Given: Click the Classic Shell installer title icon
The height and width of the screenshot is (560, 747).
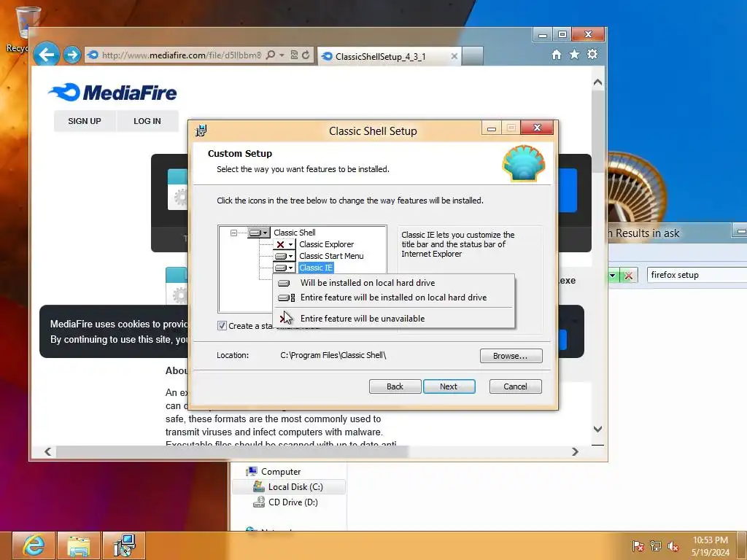Looking at the screenshot, I should (201, 131).
